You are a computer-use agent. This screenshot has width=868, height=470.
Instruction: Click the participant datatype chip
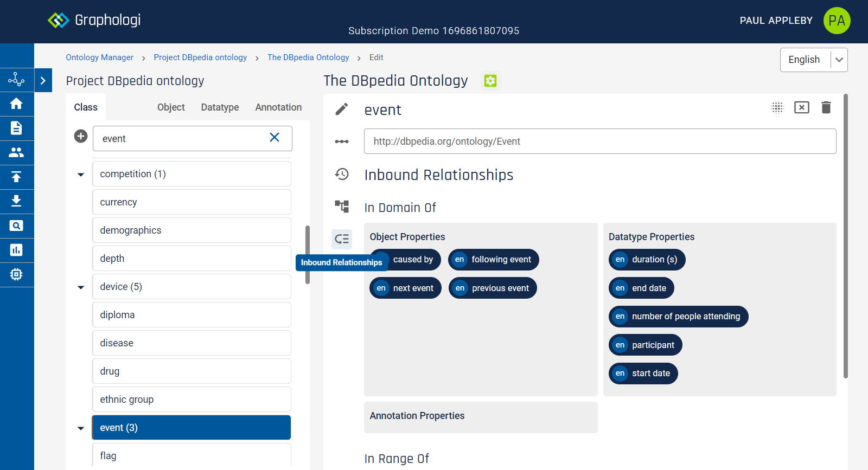click(x=645, y=345)
